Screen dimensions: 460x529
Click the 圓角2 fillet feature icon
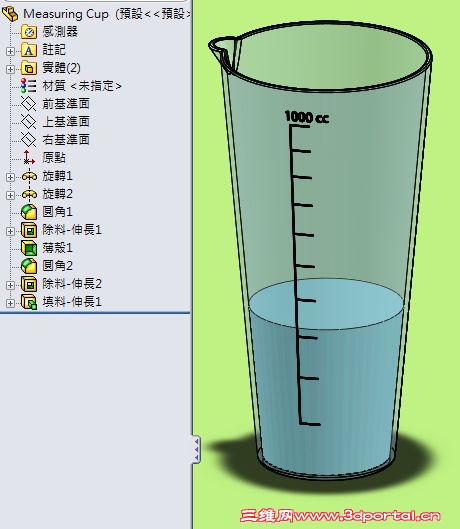[29, 266]
